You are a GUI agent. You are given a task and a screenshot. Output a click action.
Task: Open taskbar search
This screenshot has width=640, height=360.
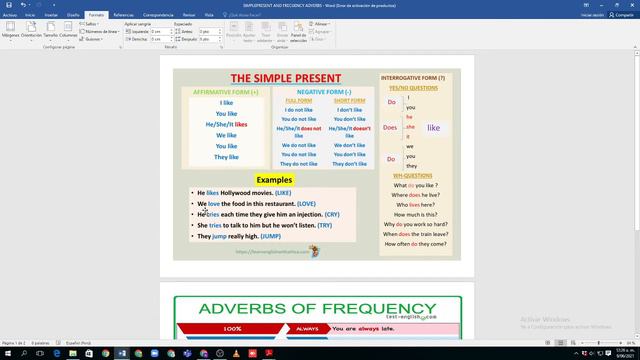coord(24,353)
